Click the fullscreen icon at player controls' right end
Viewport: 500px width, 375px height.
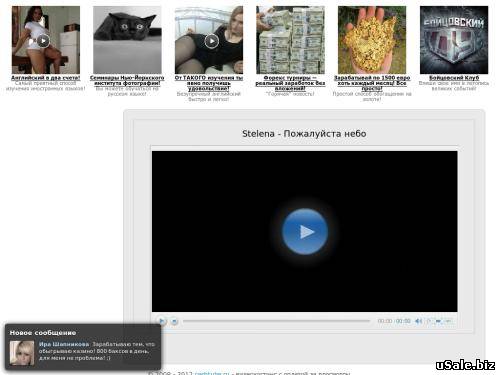click(449, 321)
